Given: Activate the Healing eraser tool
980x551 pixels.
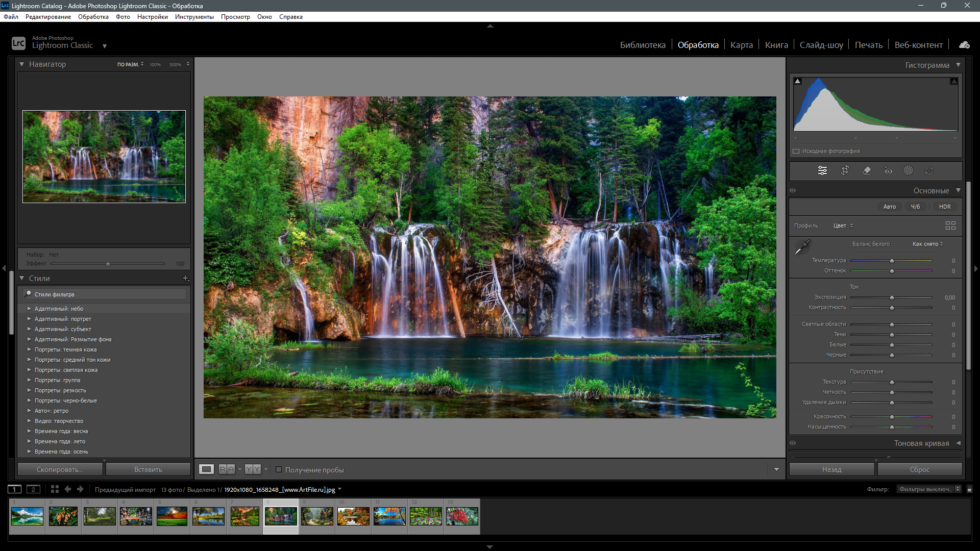Looking at the screenshot, I should pos(867,170).
